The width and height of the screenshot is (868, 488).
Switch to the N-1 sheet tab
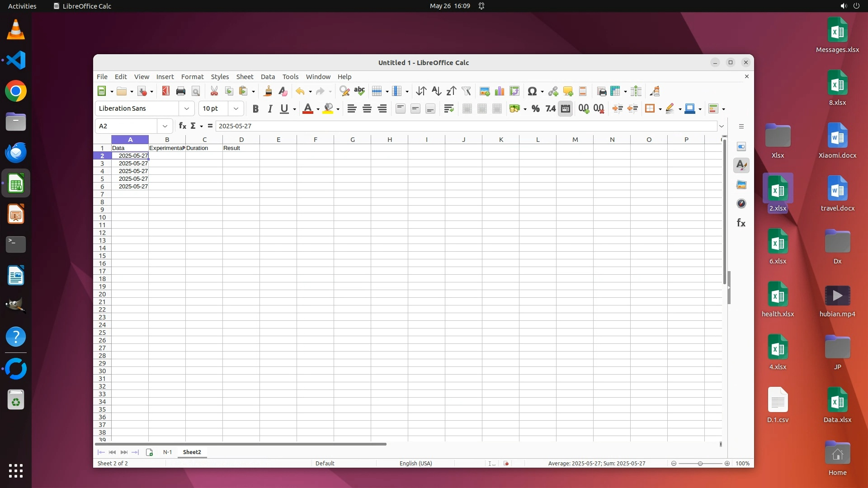click(167, 452)
